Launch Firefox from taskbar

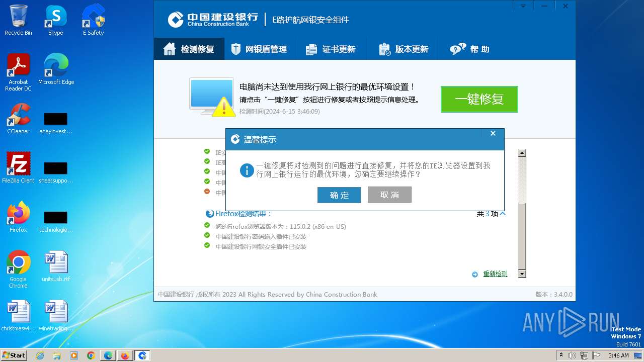coord(125,355)
